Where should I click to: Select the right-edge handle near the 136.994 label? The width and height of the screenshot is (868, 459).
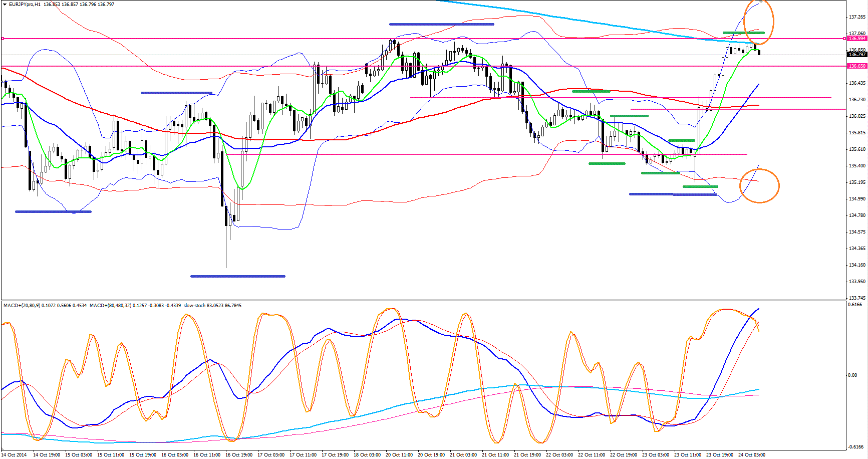click(845, 39)
